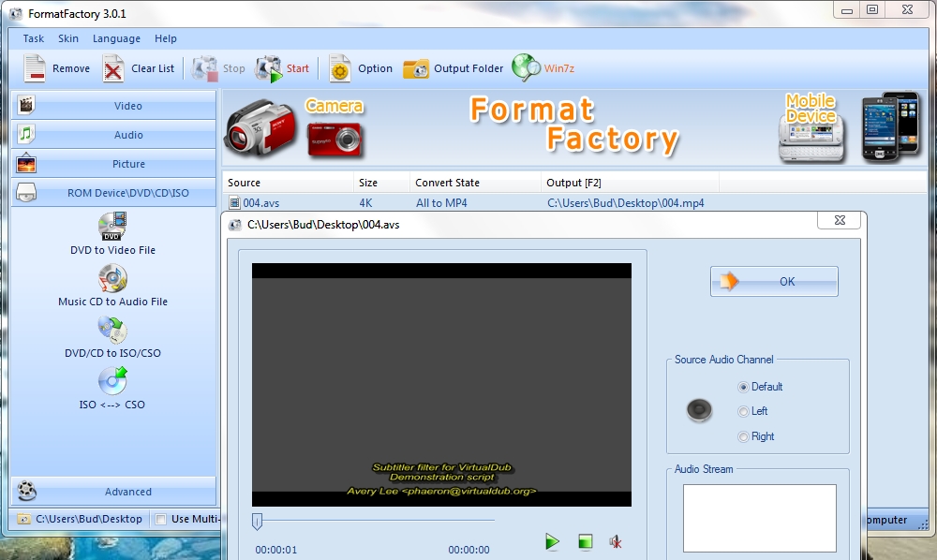Viewport: 937px width, 560px height.
Task: Click the FormatFactory title bar app icon
Action: pyautogui.click(x=16, y=13)
